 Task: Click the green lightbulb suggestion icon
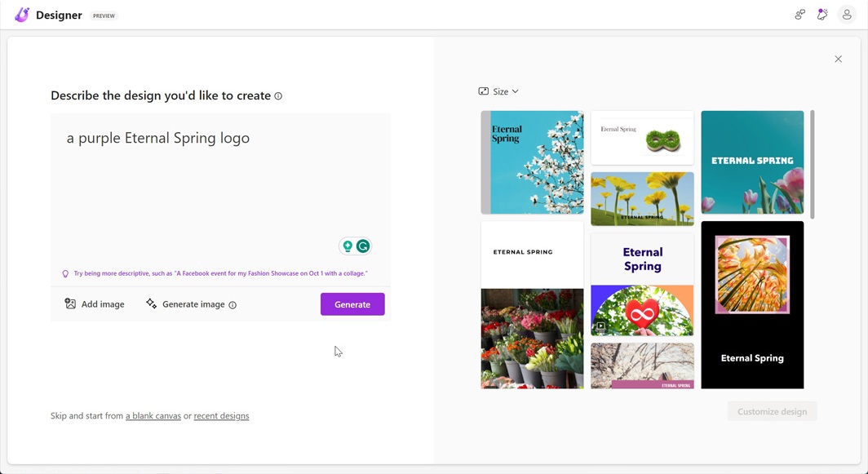click(x=348, y=246)
